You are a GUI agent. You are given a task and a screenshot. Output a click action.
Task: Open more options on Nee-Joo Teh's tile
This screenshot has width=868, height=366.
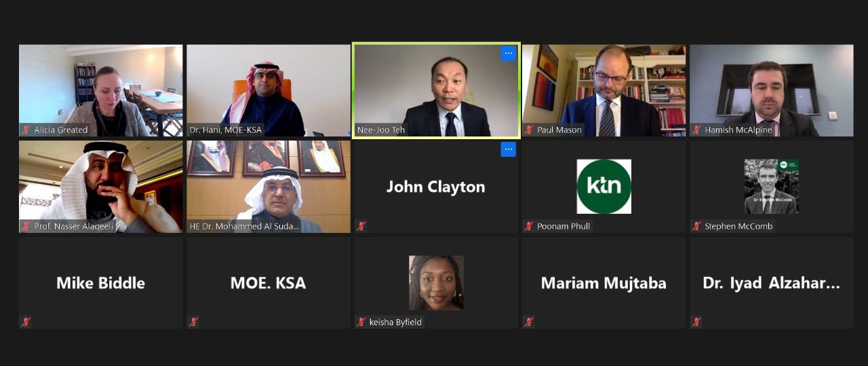click(x=508, y=54)
